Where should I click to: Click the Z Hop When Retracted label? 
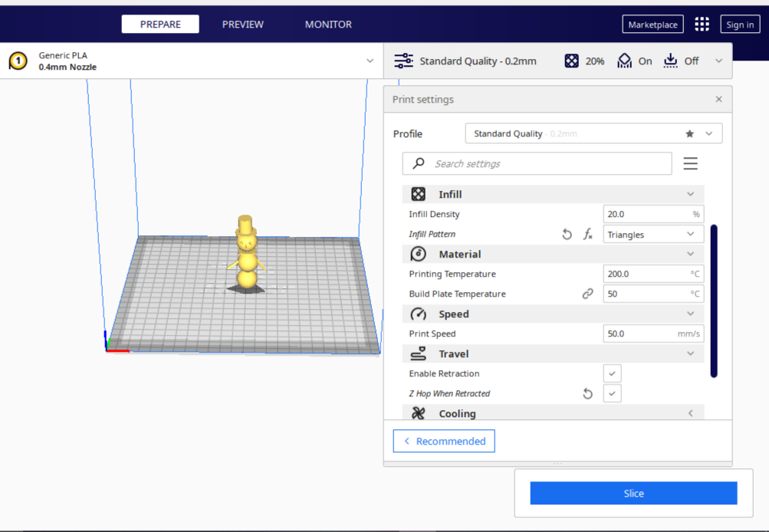click(x=450, y=393)
